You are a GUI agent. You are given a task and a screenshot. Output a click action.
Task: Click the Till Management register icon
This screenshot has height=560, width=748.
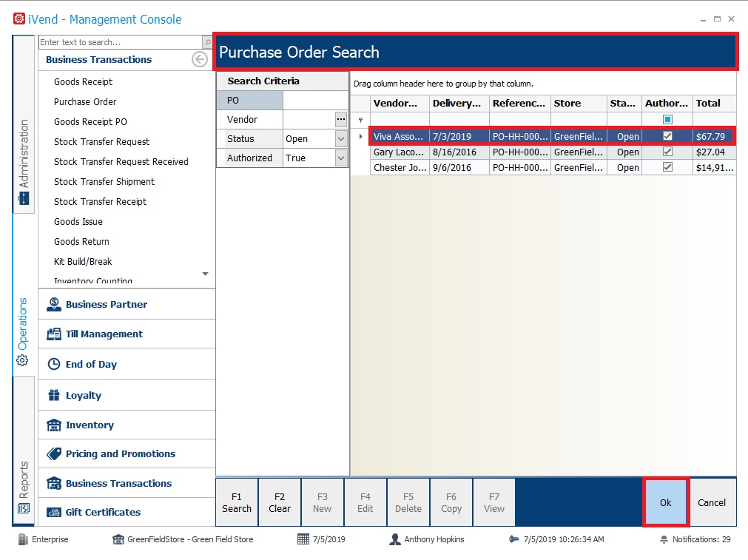pyautogui.click(x=54, y=334)
